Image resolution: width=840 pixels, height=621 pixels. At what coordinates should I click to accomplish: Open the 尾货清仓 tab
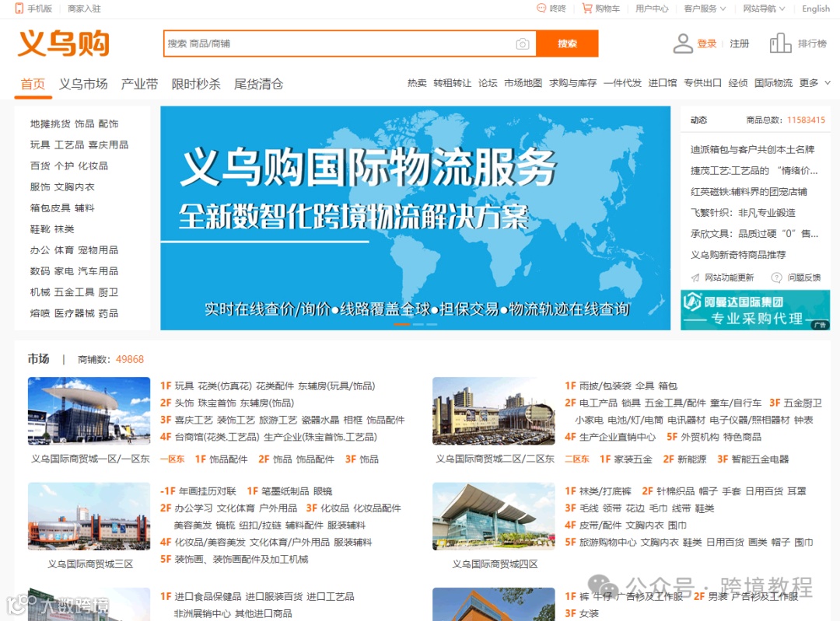[258, 84]
